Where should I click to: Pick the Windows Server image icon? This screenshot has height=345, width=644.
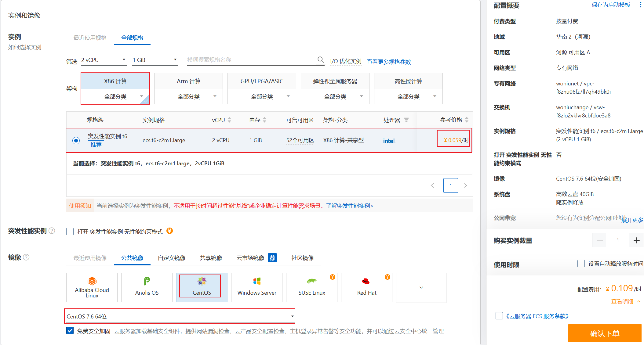point(257,281)
